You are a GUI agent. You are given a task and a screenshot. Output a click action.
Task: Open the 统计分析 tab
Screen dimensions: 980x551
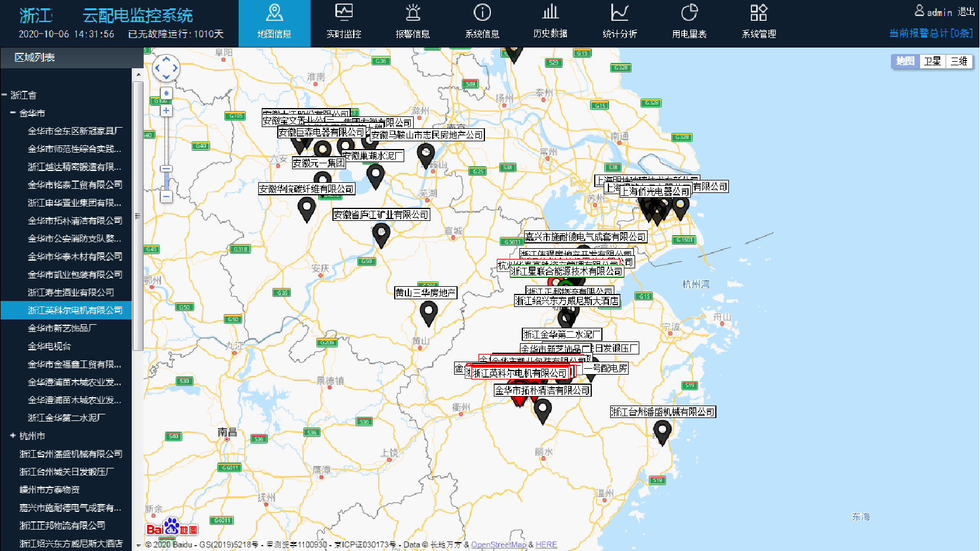(x=620, y=23)
